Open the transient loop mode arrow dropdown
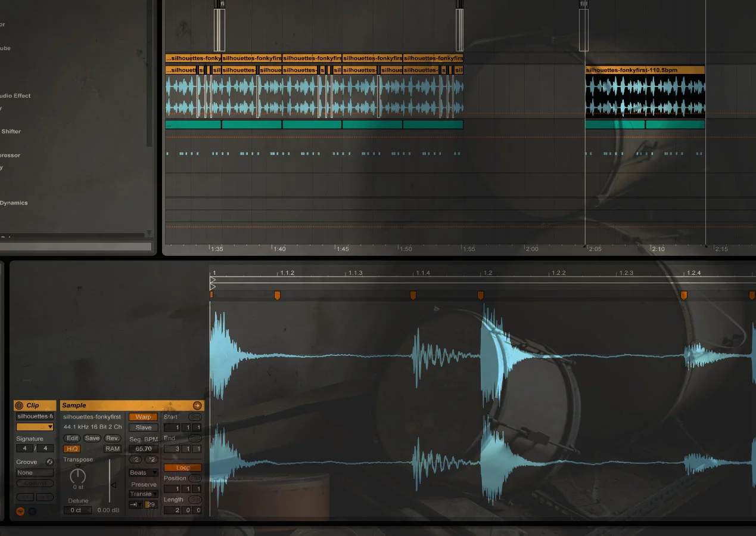The image size is (756, 536). [x=136, y=504]
